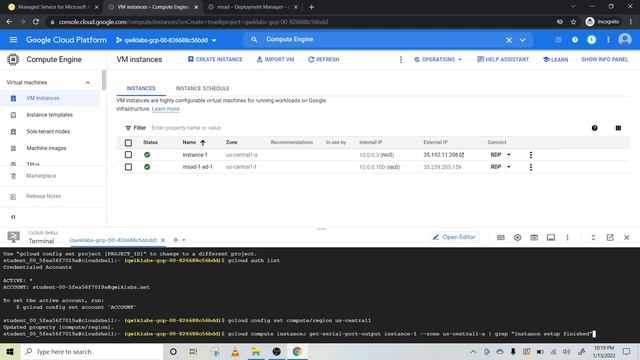Click the Cloud Shell activation icon in header
640x360 pixels.
(x=558, y=40)
